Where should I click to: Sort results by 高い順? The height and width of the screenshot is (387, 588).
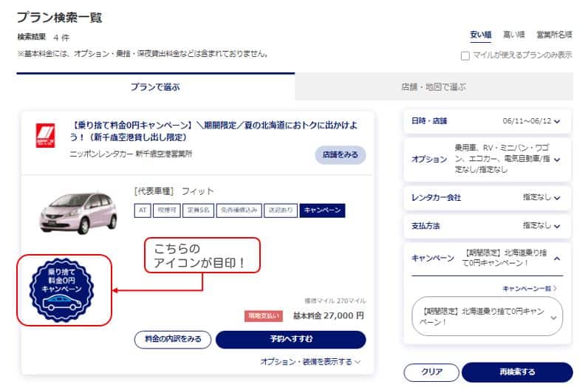tap(513, 35)
